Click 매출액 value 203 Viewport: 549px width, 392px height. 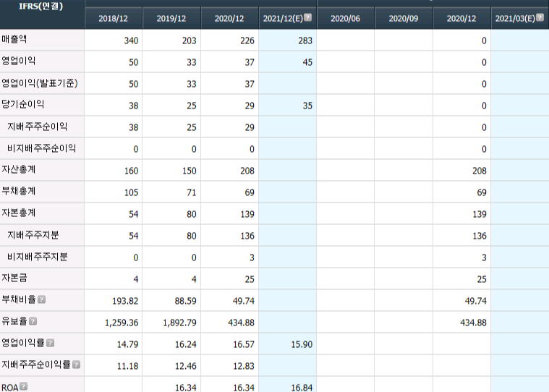pos(189,41)
